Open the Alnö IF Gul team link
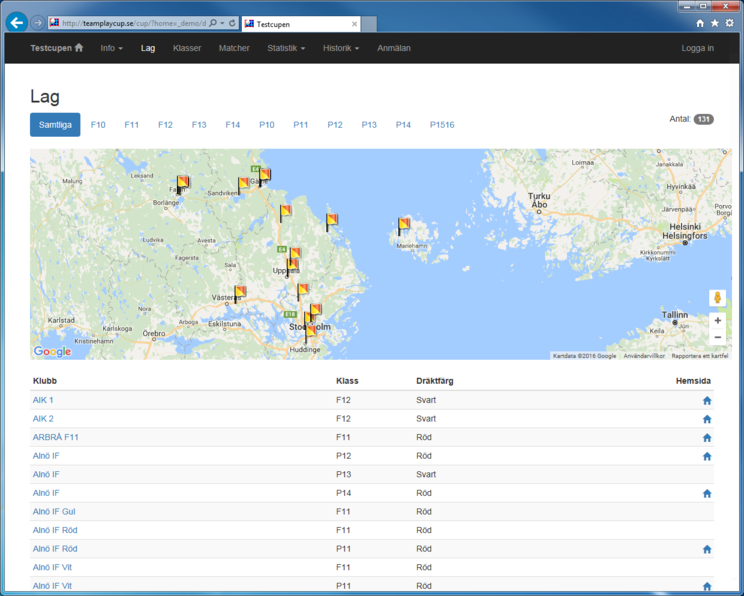Image resolution: width=744 pixels, height=596 pixels. point(54,512)
